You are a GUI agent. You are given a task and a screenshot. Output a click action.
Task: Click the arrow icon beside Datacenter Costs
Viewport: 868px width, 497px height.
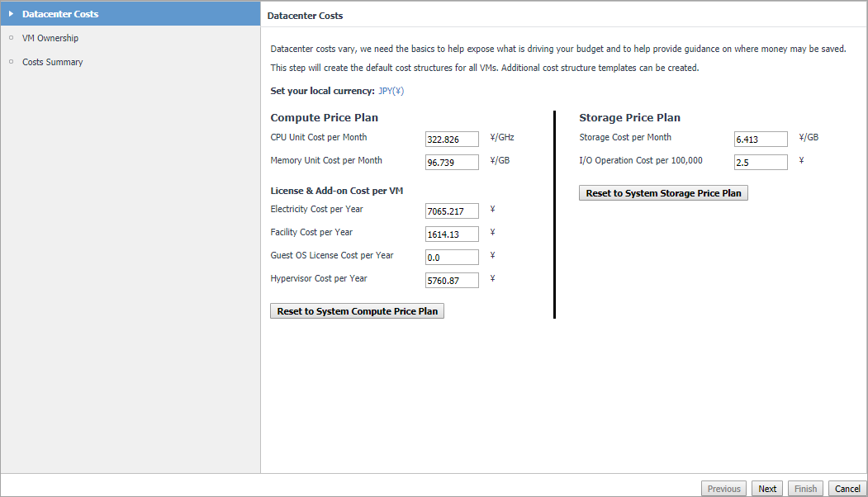click(x=11, y=14)
